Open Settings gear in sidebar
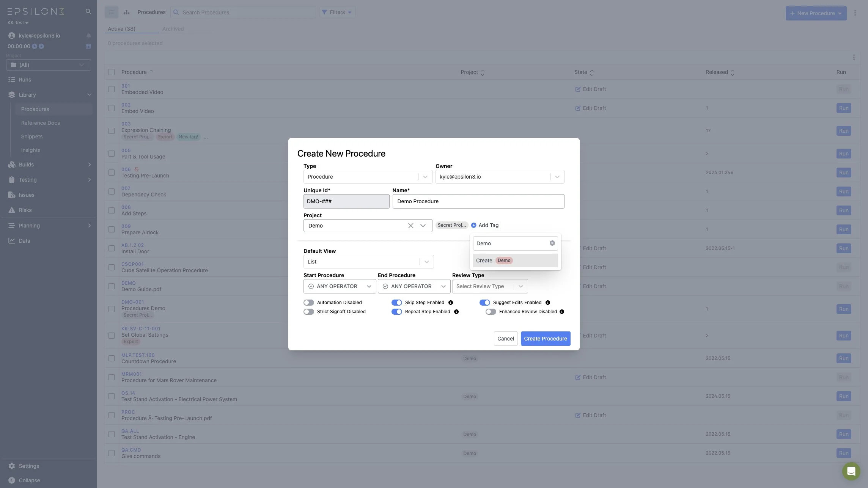 (x=12, y=466)
